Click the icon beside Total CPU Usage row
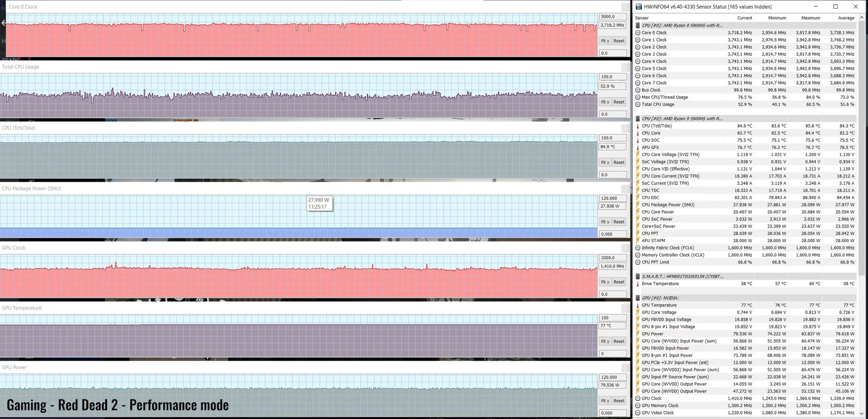Viewport: 868px width, 419px height. [638, 105]
